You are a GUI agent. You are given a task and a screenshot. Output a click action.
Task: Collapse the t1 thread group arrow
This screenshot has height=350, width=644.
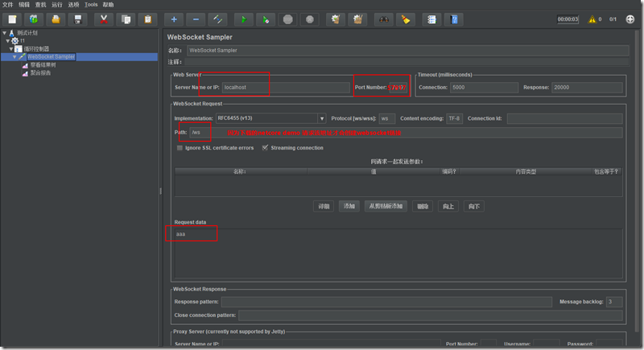(8, 41)
